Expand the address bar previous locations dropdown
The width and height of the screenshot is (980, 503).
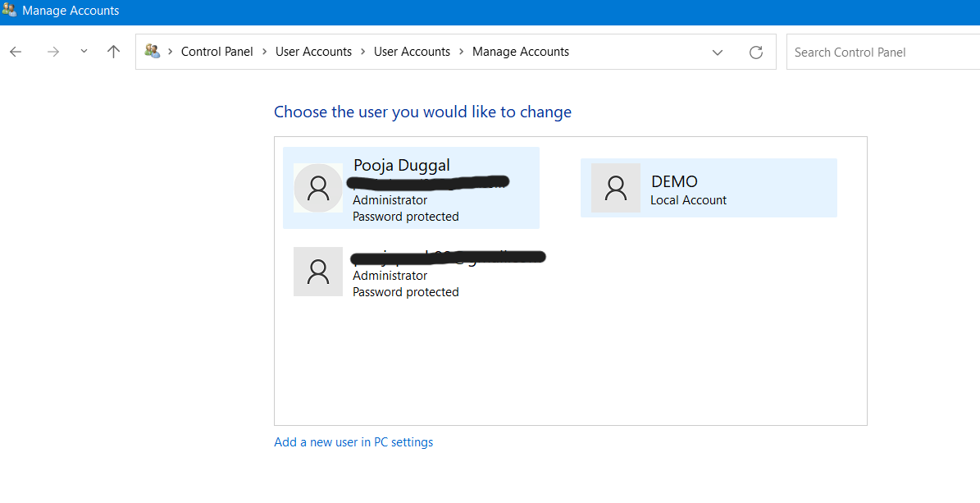pos(718,52)
